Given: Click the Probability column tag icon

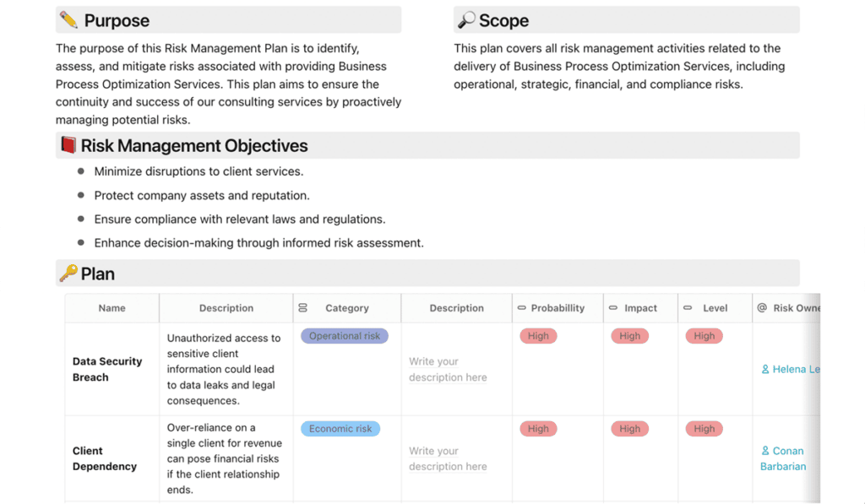Looking at the screenshot, I should click(x=521, y=307).
